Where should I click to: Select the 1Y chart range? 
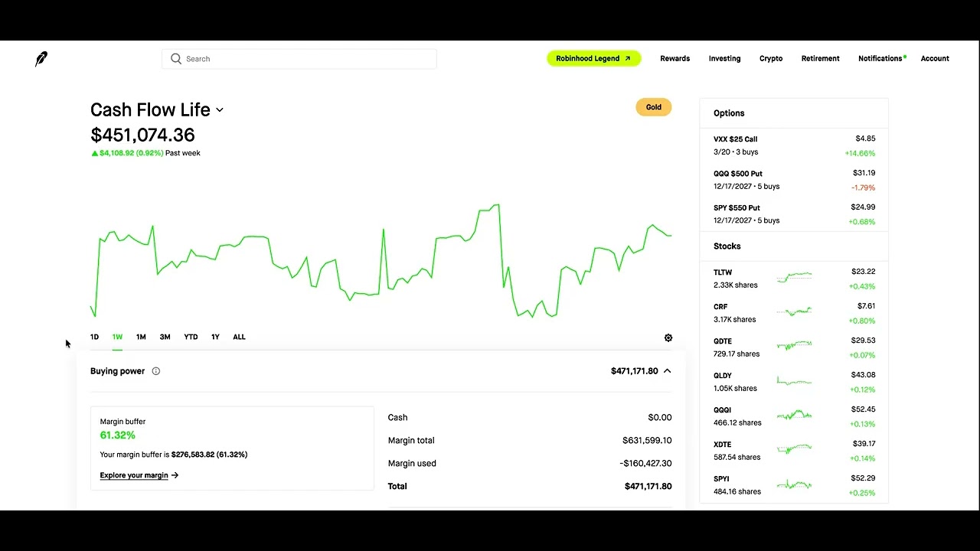coord(215,337)
